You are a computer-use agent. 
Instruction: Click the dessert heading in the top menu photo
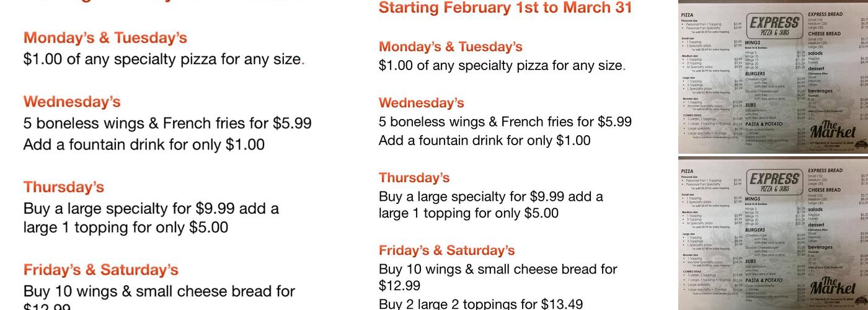click(x=816, y=69)
